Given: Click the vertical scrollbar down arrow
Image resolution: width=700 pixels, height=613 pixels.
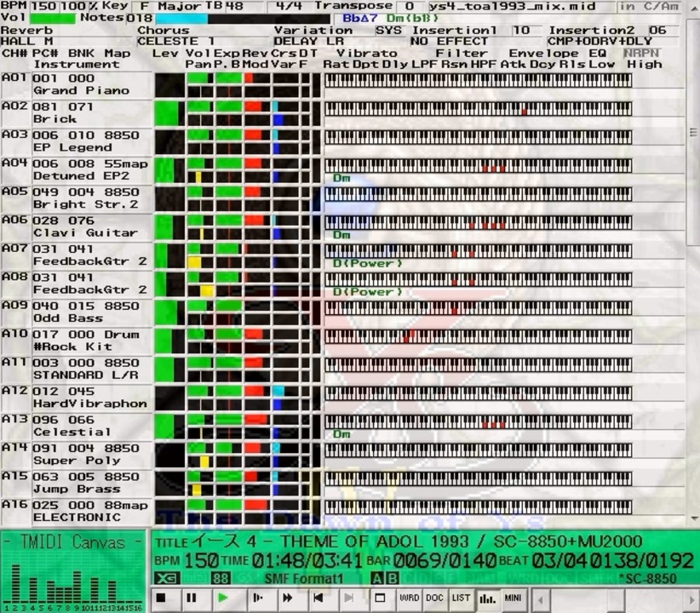Looking at the screenshot, I should [695, 518].
